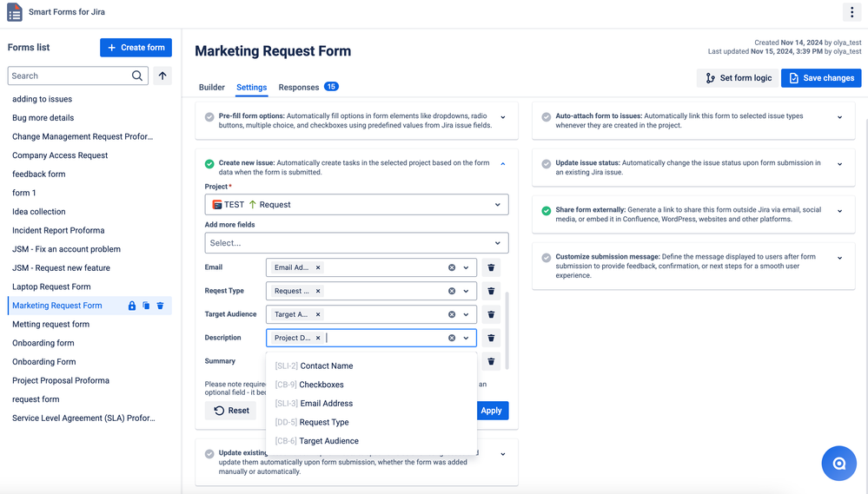Open the help chat bubble button
The image size is (868, 494).
pyautogui.click(x=839, y=463)
